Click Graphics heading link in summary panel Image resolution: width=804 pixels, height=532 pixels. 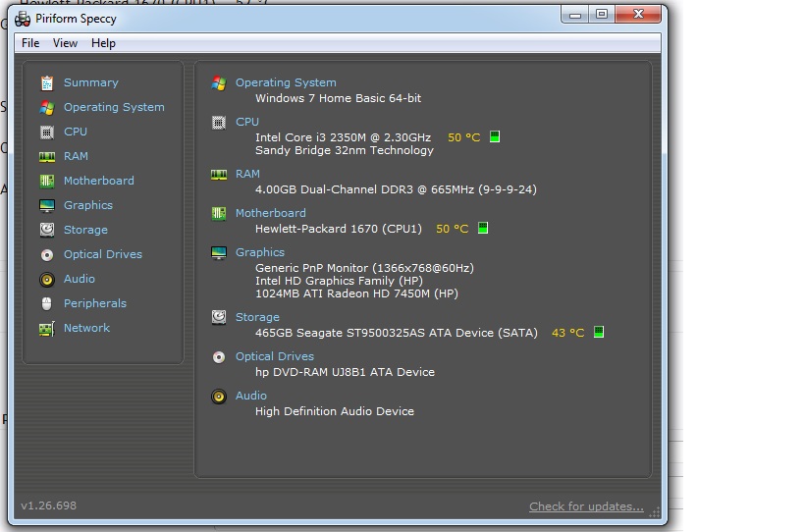260,252
